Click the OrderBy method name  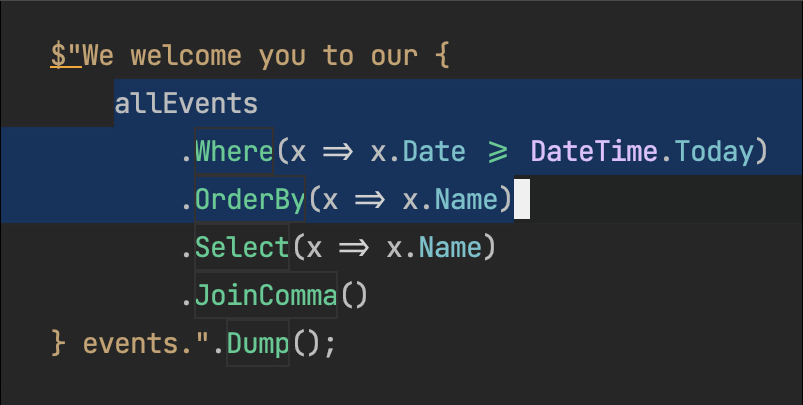250,199
